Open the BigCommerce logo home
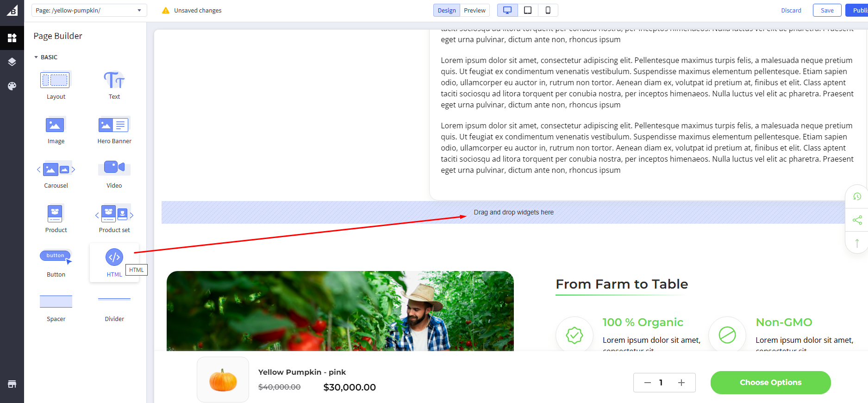The width and height of the screenshot is (868, 403). (12, 10)
